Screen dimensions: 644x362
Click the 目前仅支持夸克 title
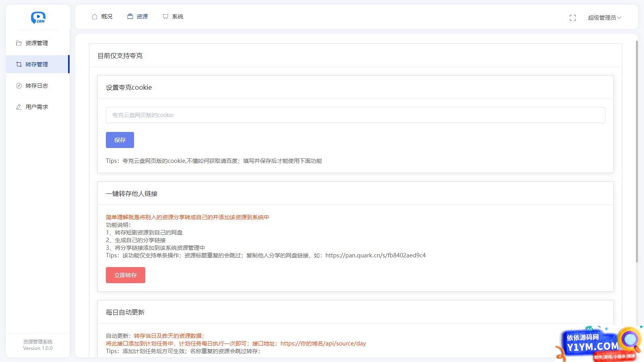(120, 56)
